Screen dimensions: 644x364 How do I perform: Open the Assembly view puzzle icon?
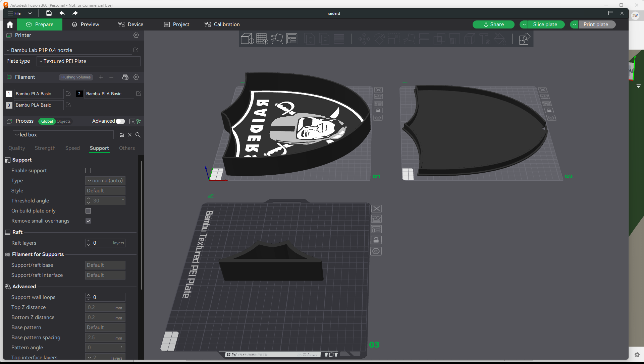tap(524, 39)
